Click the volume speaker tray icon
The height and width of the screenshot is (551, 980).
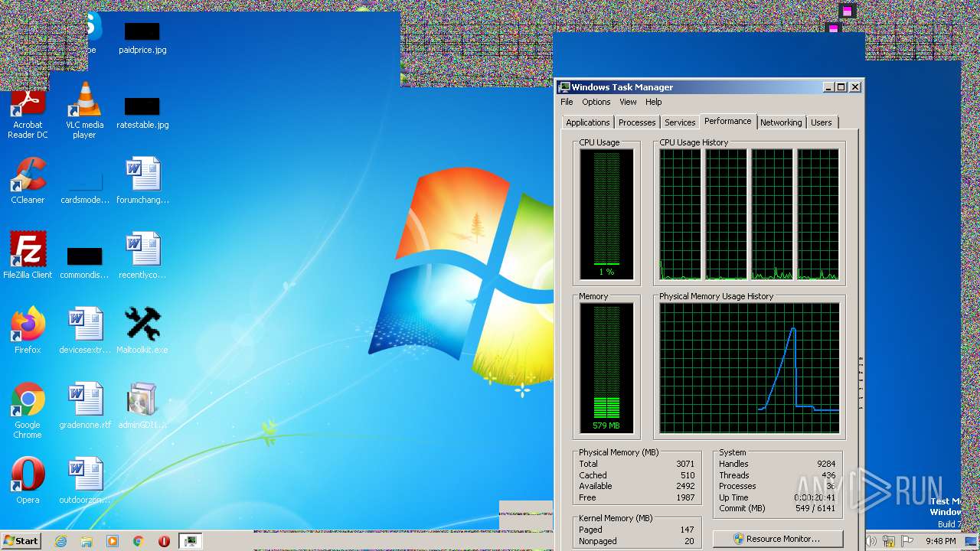[x=871, y=541]
